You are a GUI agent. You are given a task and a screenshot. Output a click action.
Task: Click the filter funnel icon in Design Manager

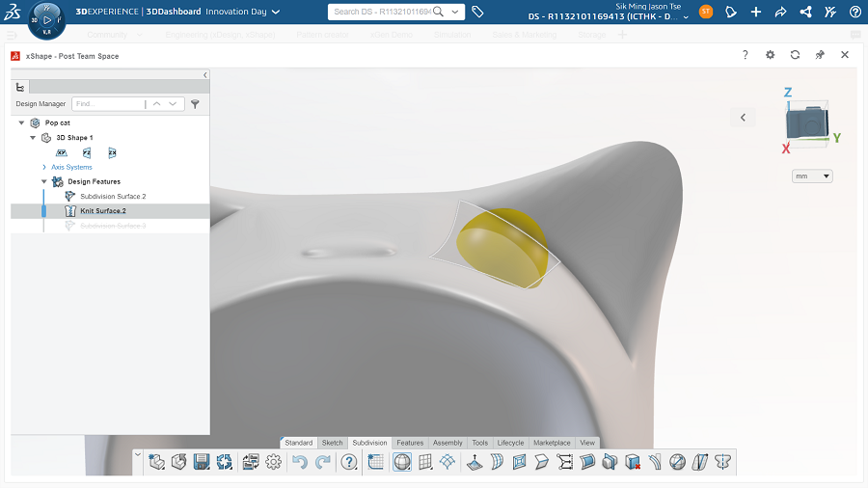195,104
